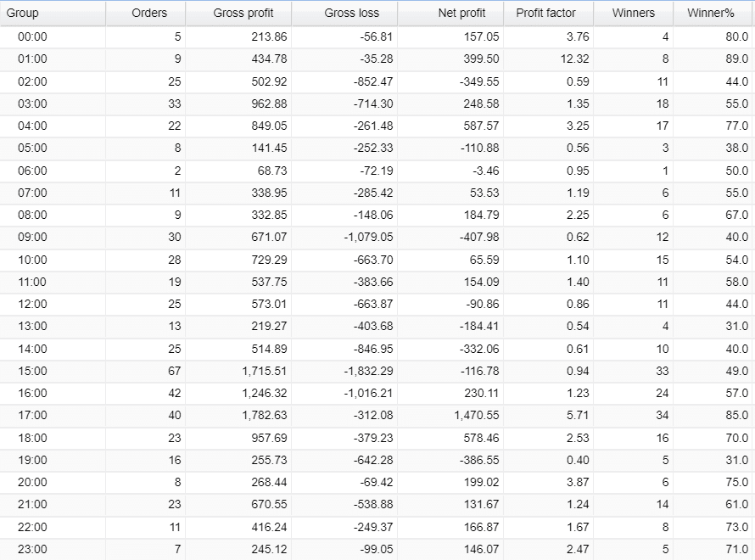The image size is (755, 560).
Task: Click the Winners column header
Action: 633,13
